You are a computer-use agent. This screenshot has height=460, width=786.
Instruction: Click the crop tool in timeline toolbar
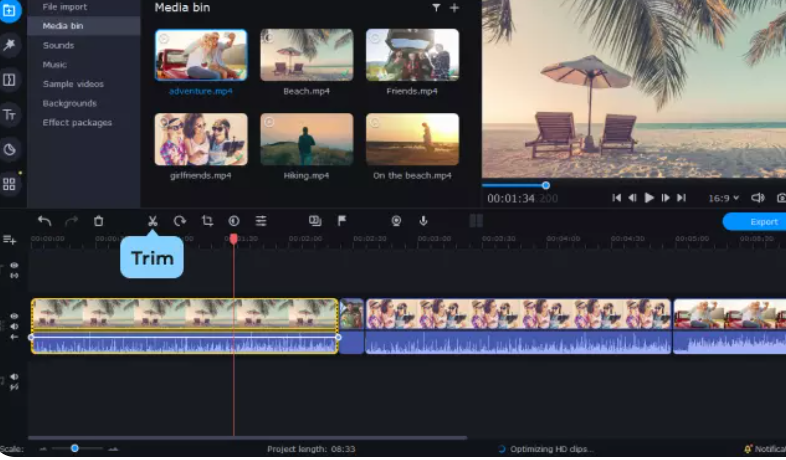pyautogui.click(x=207, y=221)
